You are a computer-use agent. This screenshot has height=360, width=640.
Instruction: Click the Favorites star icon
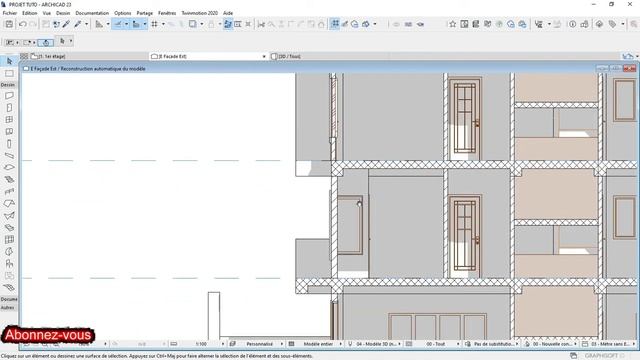coord(453,24)
